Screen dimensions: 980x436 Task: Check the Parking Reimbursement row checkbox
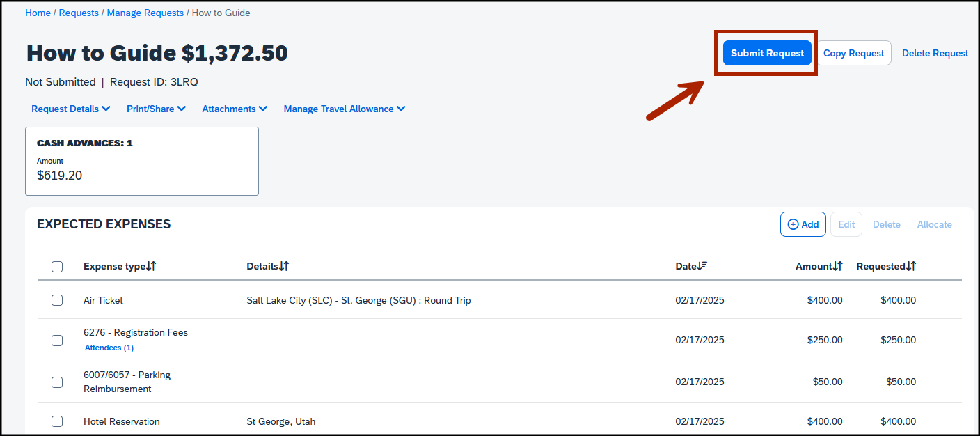tap(57, 382)
